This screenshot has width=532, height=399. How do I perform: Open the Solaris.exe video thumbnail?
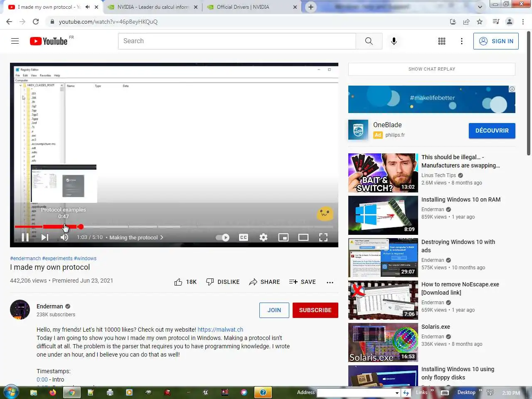(x=383, y=342)
